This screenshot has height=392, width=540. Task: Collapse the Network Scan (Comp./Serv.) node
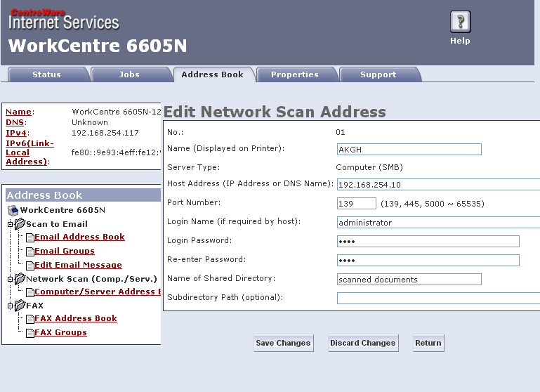click(10, 279)
